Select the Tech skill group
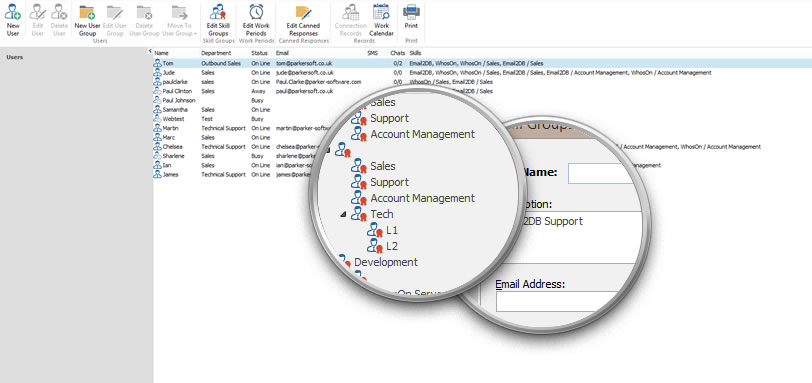The height and width of the screenshot is (383, 812). [382, 214]
